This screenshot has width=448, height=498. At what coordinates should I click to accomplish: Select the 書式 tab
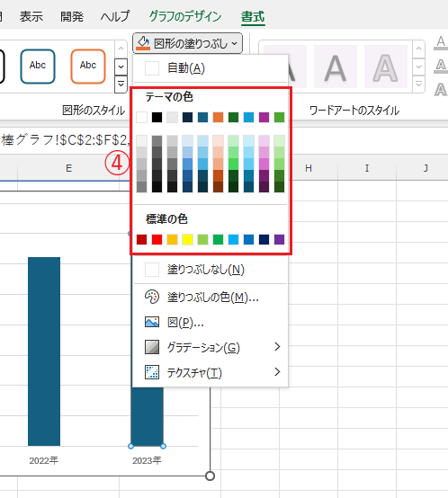[253, 16]
